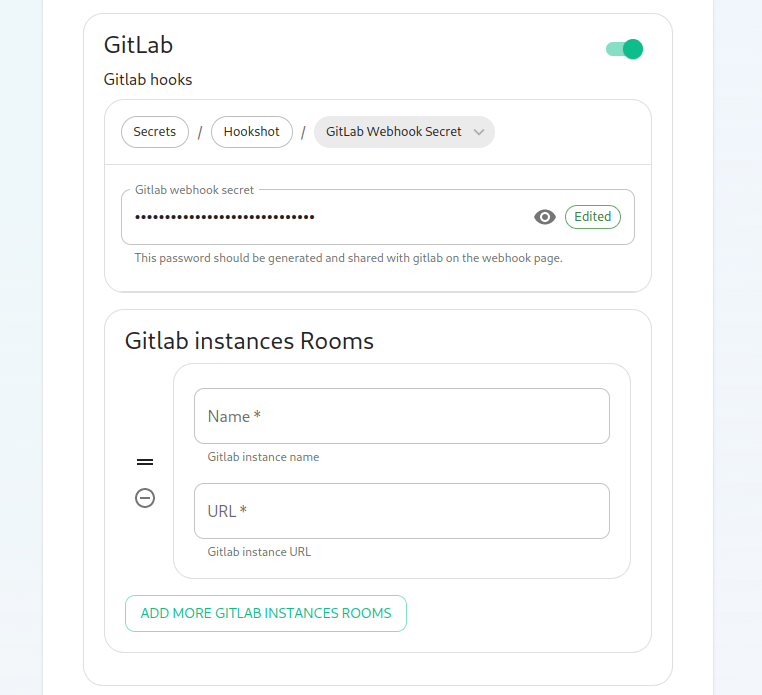
Task: Click the Edited badge
Action: (592, 217)
